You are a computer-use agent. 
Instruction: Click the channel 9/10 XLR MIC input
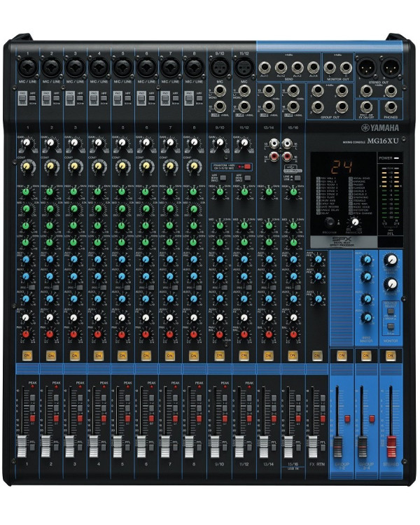point(219,66)
